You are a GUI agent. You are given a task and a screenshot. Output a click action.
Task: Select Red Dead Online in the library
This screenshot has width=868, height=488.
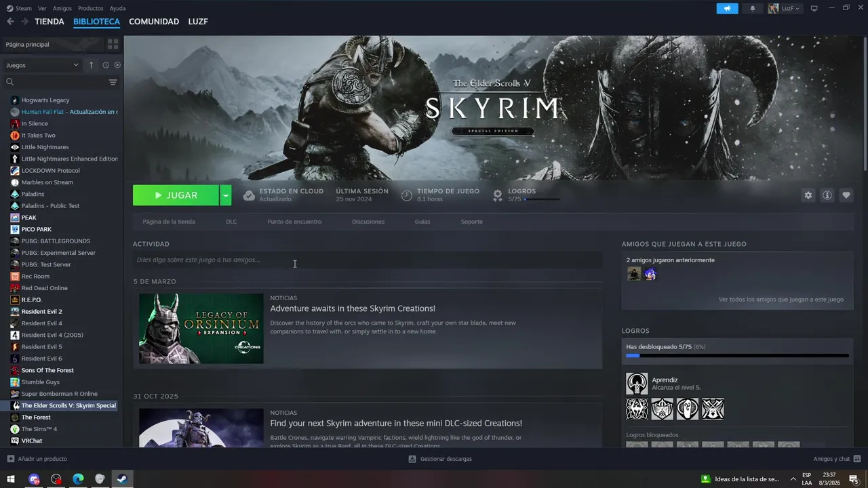45,288
